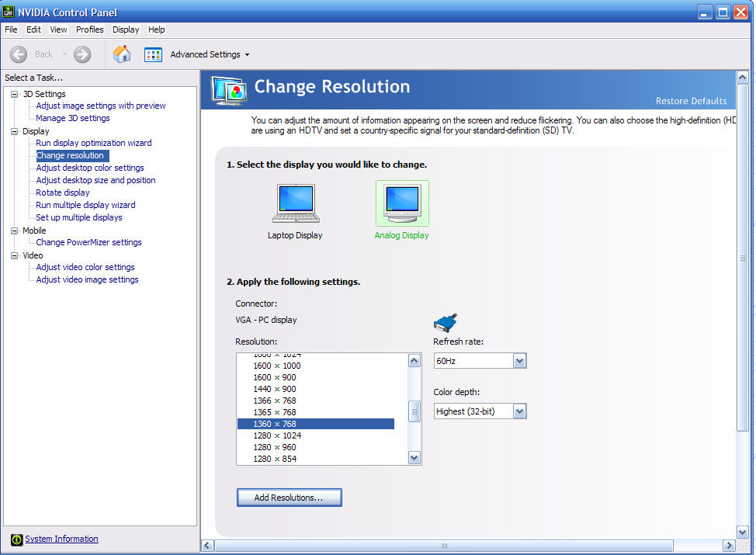The image size is (756, 555).
Task: Select the 1365 × 768 resolution
Action: [316, 412]
